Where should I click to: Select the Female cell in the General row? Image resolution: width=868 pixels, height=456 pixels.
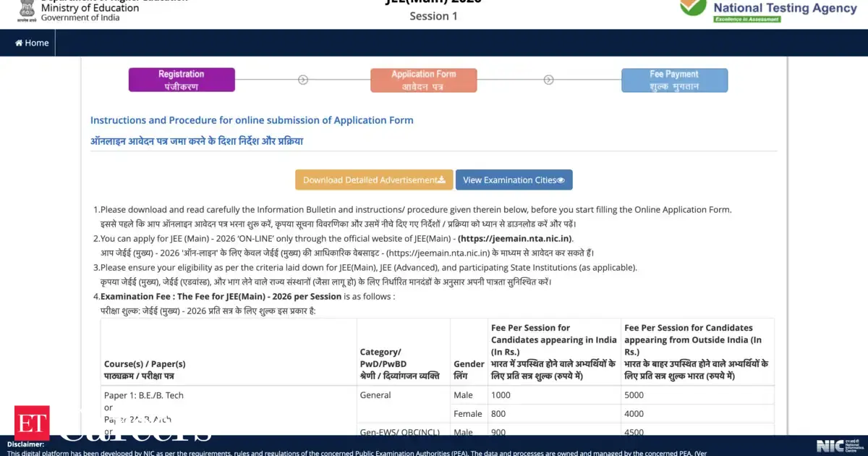[x=467, y=414]
